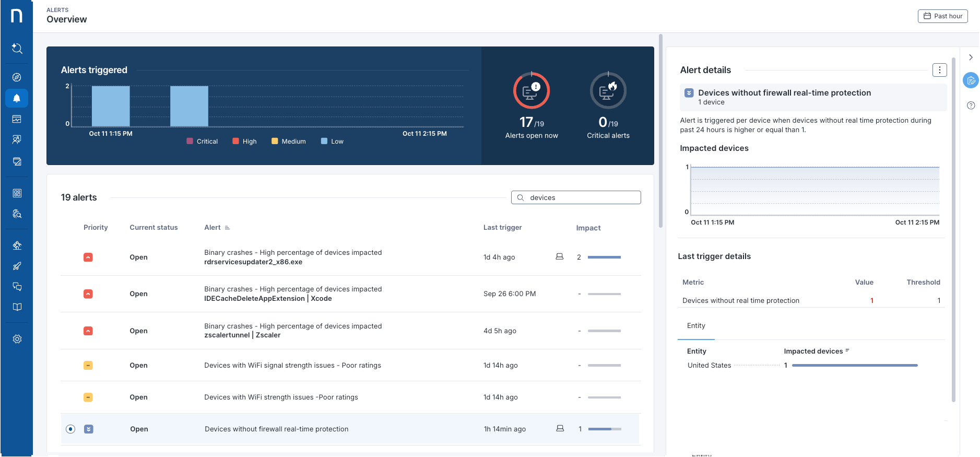Click the blue notes icon on right rail
Image resolution: width=980 pixels, height=457 pixels.
[x=971, y=80]
